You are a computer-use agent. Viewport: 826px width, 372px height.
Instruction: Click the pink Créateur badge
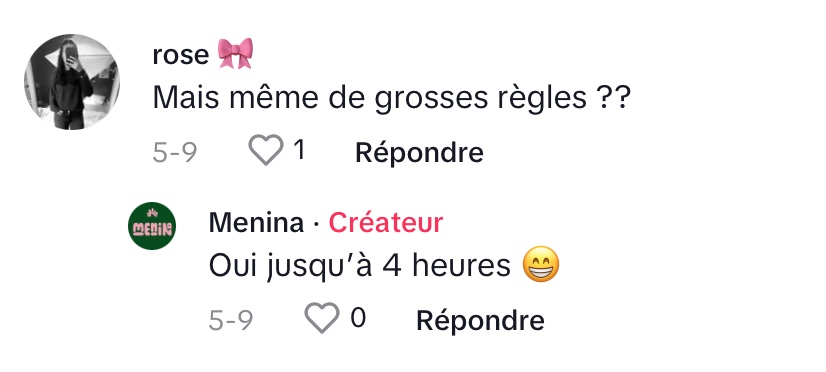point(386,222)
